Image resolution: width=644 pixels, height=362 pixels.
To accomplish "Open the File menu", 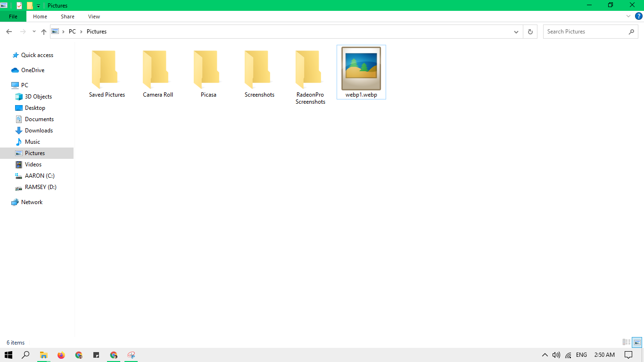I will 13,16.
